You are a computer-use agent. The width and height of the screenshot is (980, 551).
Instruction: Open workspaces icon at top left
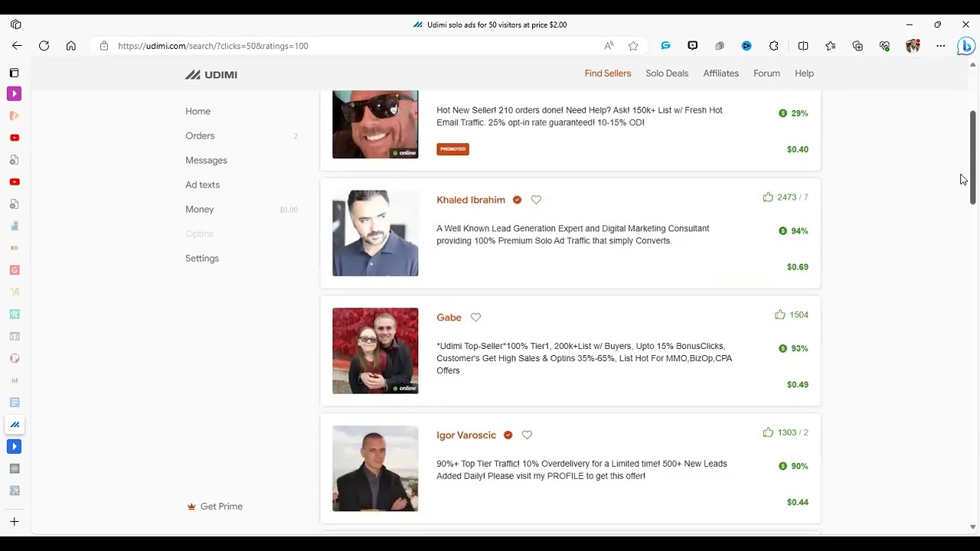(15, 24)
